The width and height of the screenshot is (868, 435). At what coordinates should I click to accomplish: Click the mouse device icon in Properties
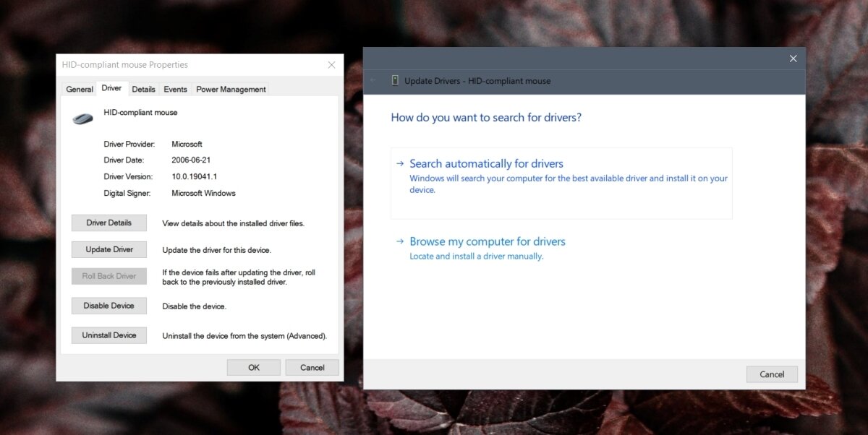(x=82, y=118)
